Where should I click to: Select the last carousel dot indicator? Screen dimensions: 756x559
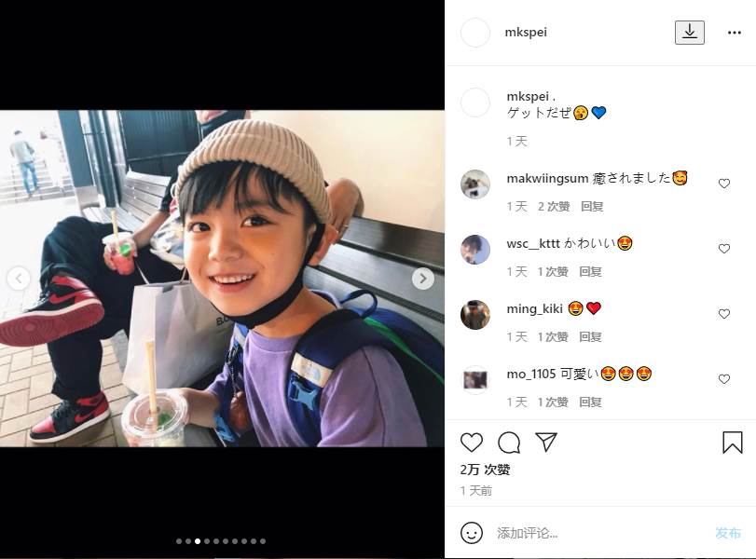click(x=263, y=541)
